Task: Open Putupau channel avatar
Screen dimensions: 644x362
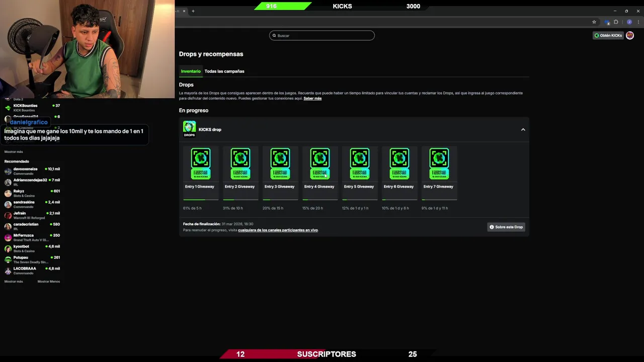Action: pos(8,259)
